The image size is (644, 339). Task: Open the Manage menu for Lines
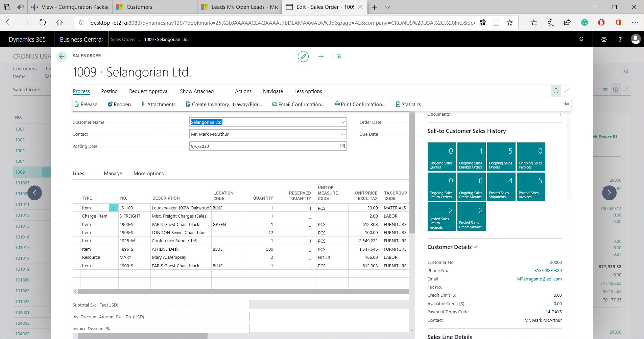113,174
